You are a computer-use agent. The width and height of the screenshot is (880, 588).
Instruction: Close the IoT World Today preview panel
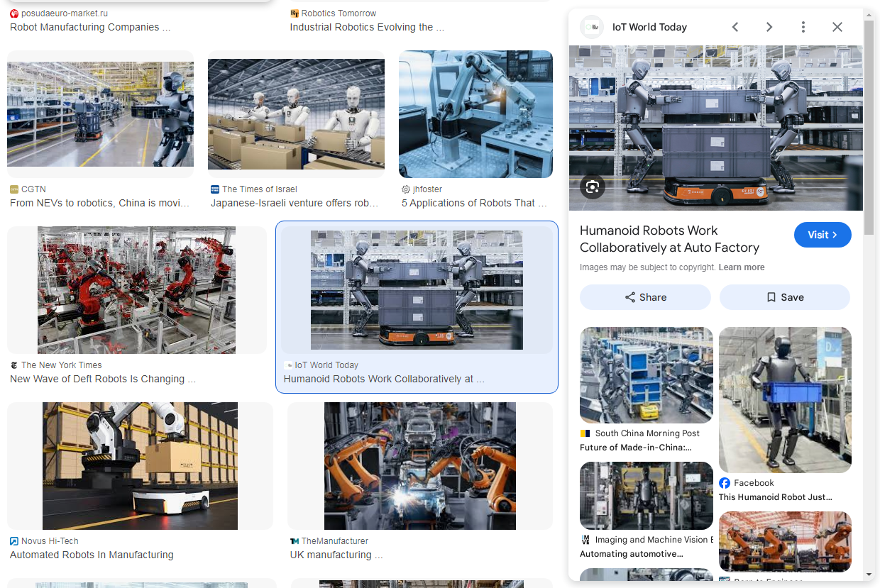837,27
